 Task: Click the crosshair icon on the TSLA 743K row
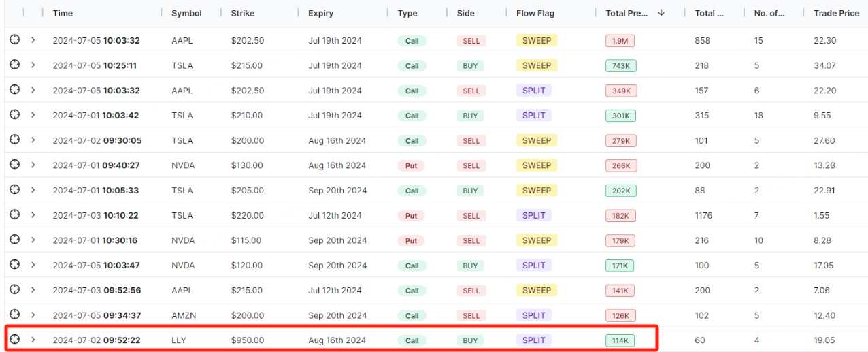pos(15,65)
